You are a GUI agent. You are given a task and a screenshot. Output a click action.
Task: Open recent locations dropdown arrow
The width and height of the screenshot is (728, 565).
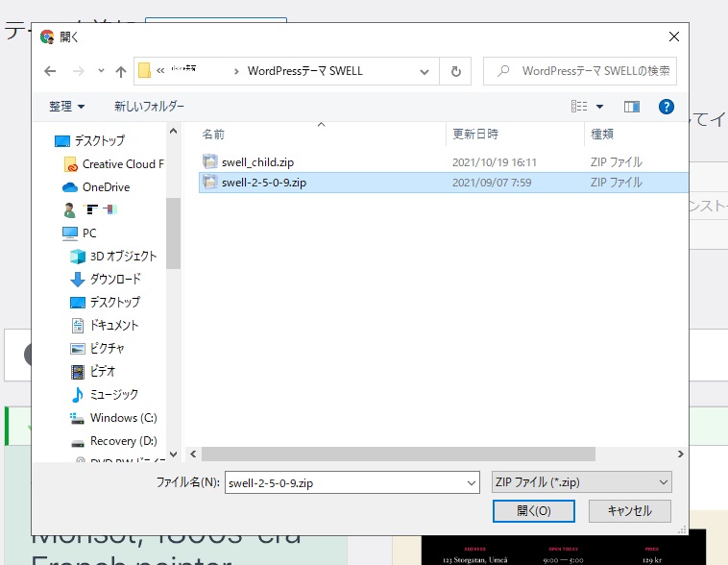click(x=101, y=71)
